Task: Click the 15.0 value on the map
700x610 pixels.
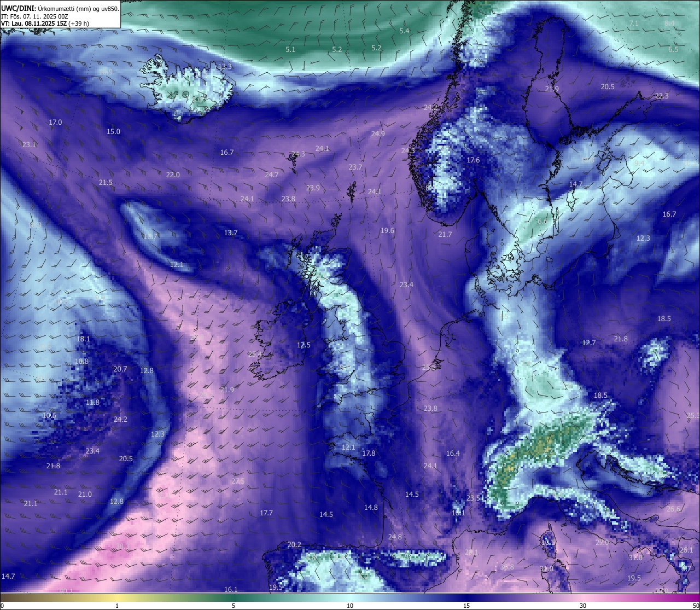Action: (x=113, y=132)
